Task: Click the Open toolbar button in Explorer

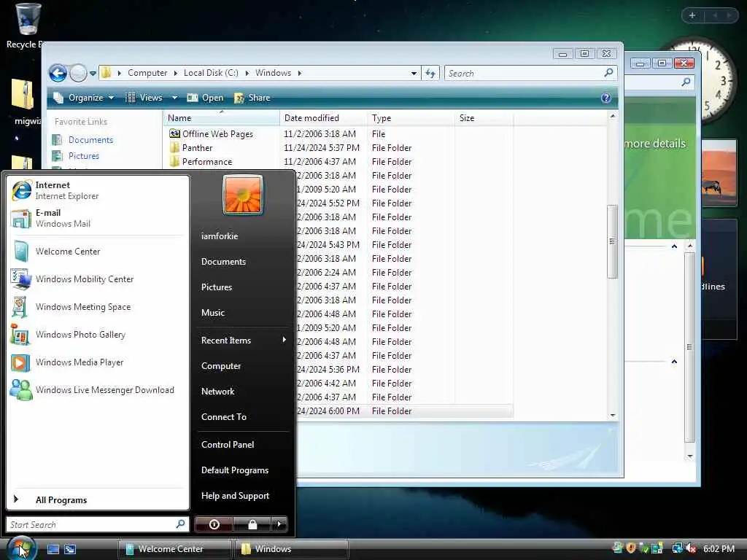Action: (x=205, y=98)
